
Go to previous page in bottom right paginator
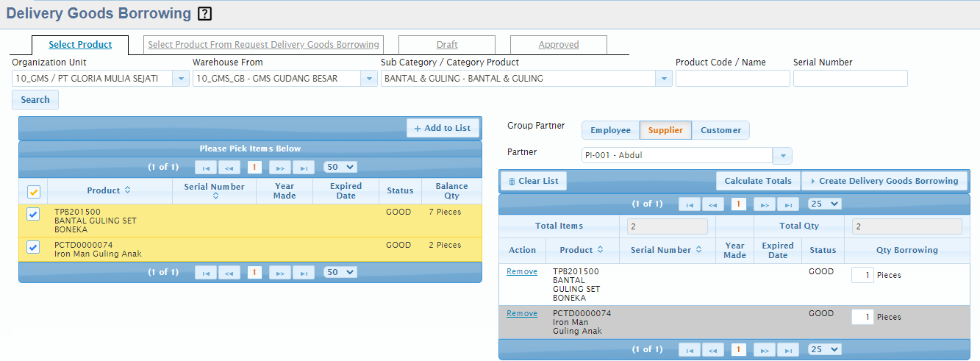(x=713, y=349)
